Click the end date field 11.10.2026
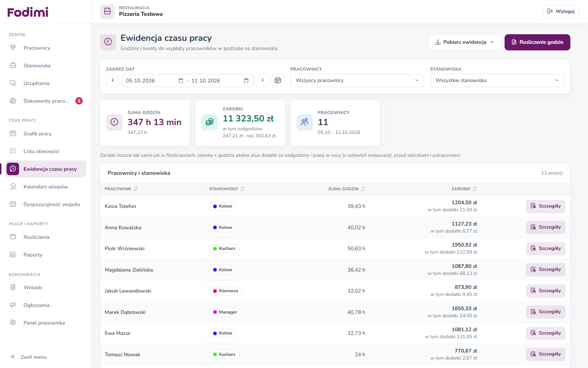This screenshot has height=368, width=588. coord(220,81)
